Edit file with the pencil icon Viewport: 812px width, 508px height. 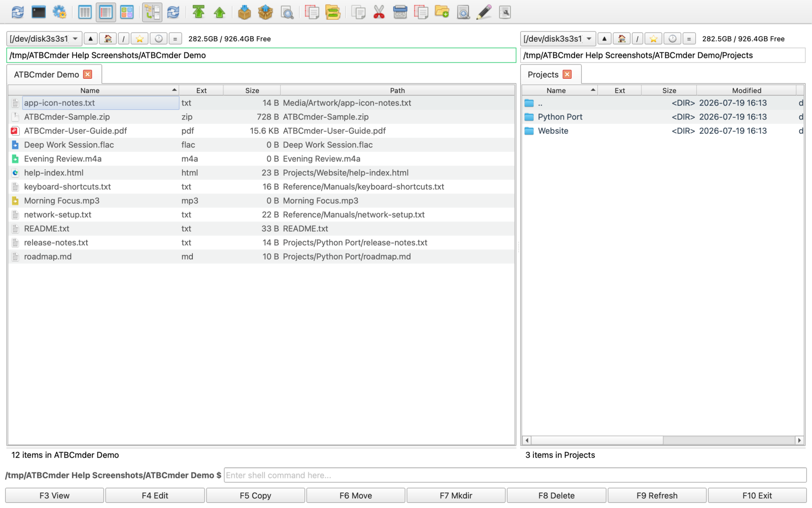click(484, 12)
